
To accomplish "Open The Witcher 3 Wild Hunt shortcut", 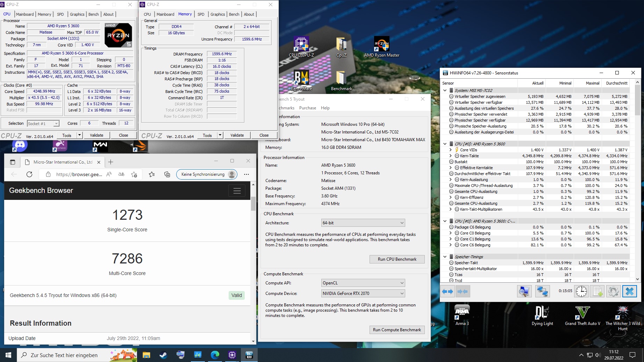I will [x=623, y=318].
